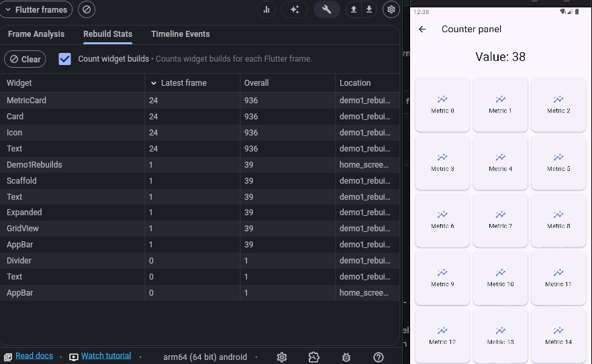The height and width of the screenshot is (364, 592).
Task: Click Demo1Rebuilds home_scree... location cell
Action: coord(364,165)
